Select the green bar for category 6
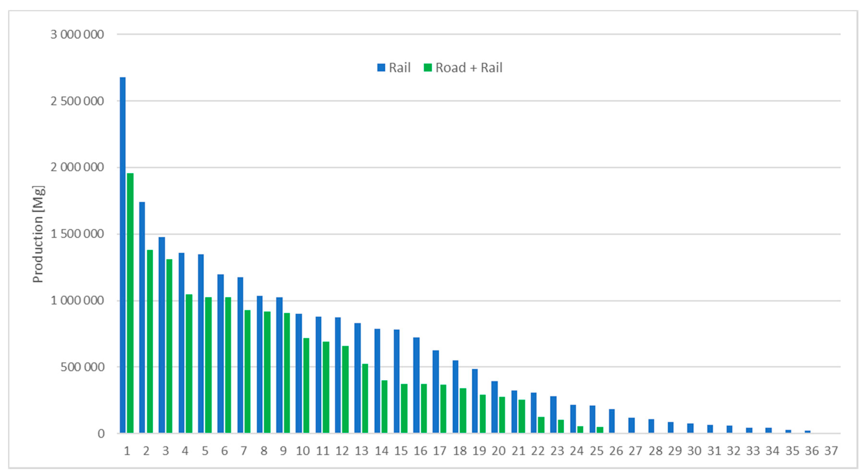The image size is (868, 476). point(228,365)
